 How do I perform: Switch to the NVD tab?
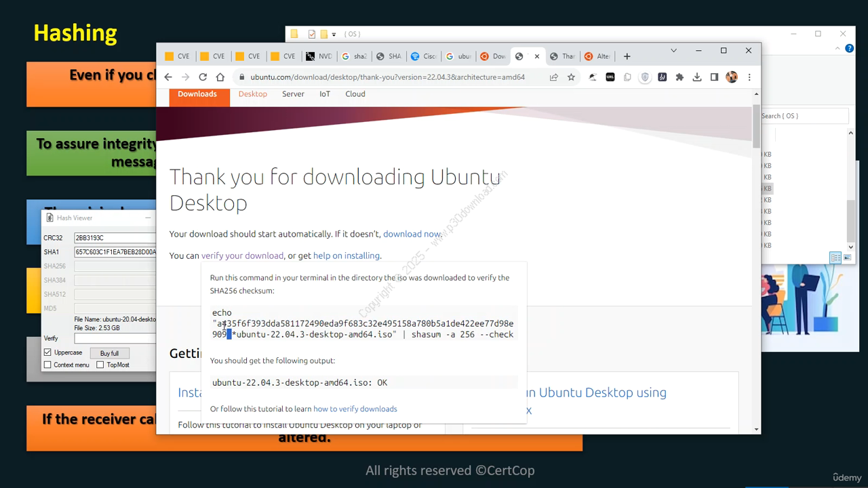[x=319, y=56]
